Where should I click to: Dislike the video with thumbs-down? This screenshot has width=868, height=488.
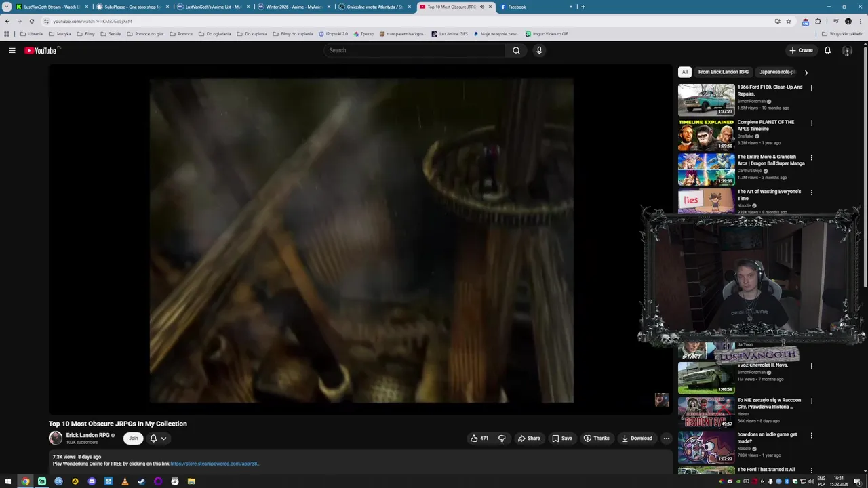pos(502,439)
